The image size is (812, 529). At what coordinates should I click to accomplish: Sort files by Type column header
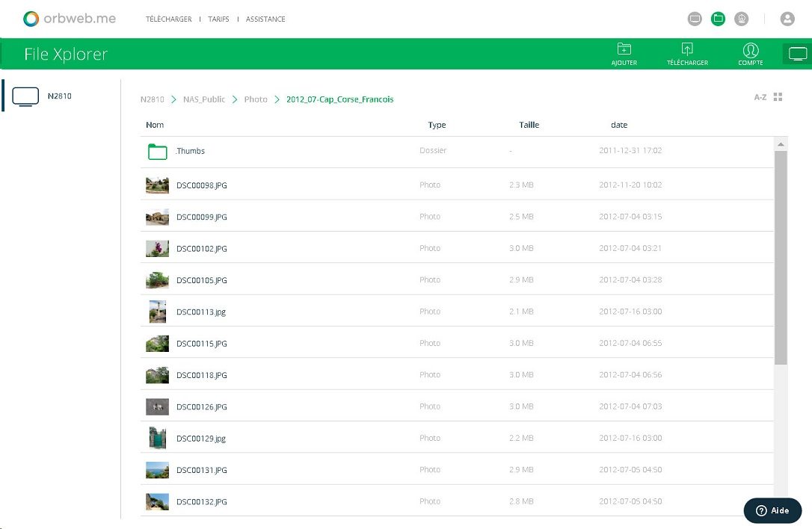point(437,125)
